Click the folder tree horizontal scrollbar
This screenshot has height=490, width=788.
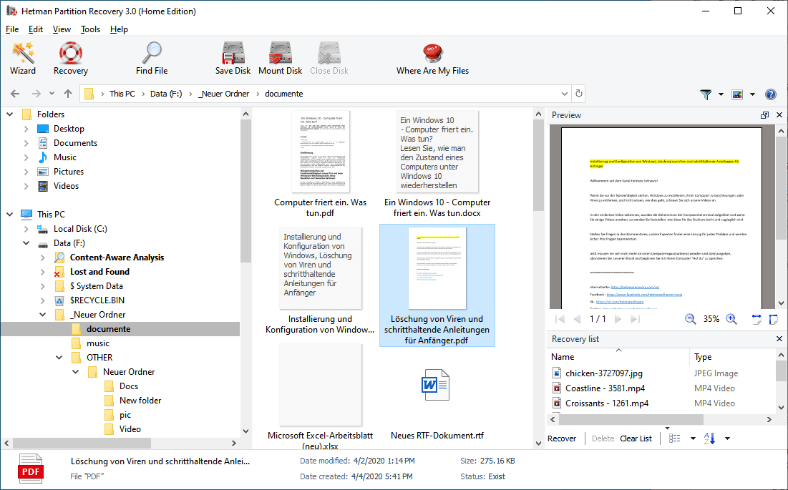[x=82, y=443]
